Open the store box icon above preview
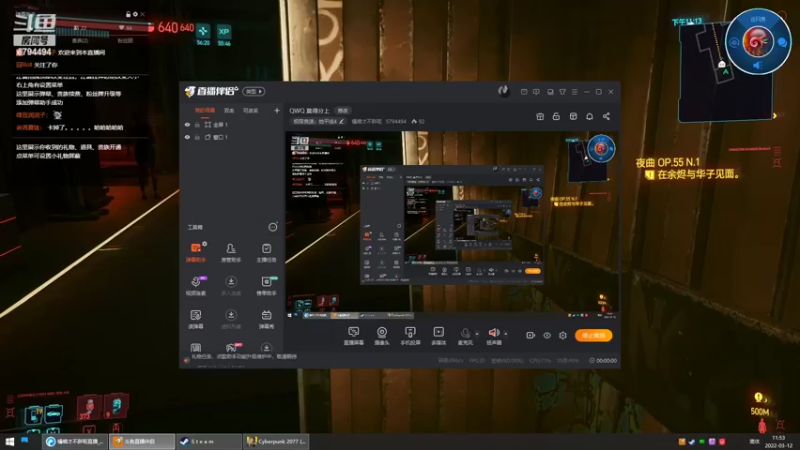 tap(573, 116)
